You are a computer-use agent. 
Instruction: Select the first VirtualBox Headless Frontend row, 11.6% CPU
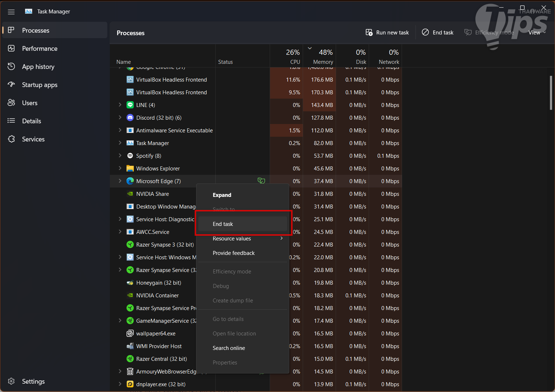coord(256,79)
